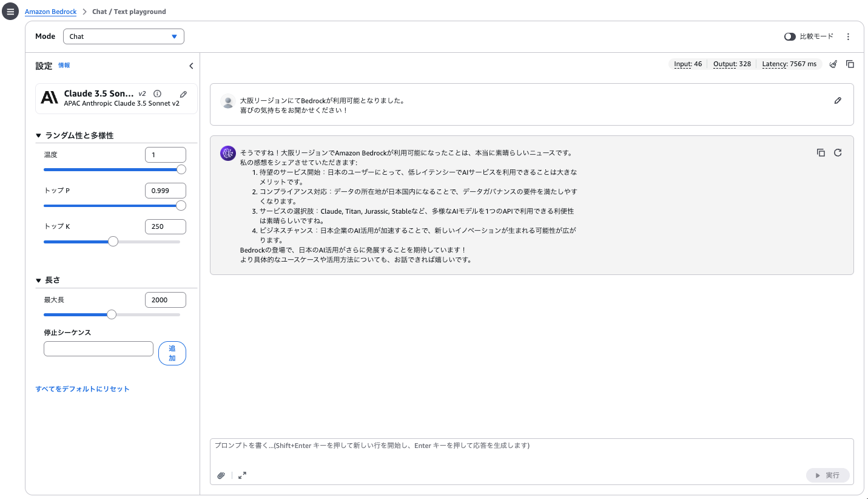Focus the 停止シーケンス input field
868x499 pixels.
pos(98,349)
